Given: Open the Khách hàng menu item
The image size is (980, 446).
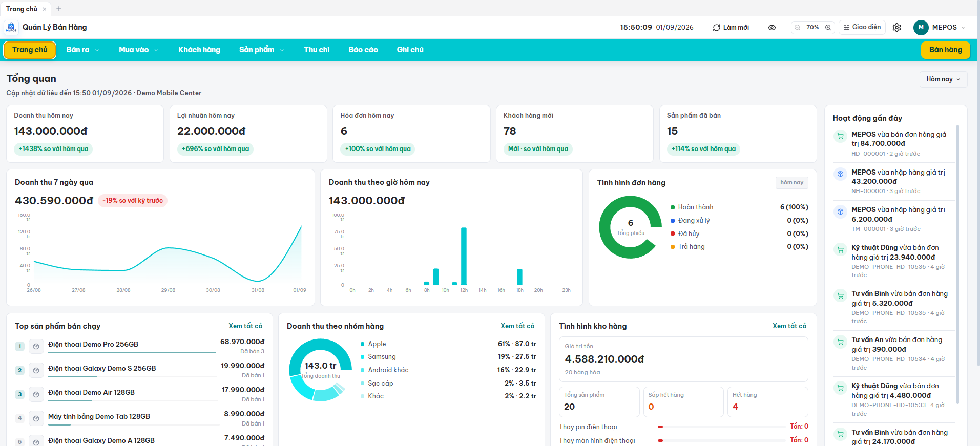Looking at the screenshot, I should click(199, 50).
